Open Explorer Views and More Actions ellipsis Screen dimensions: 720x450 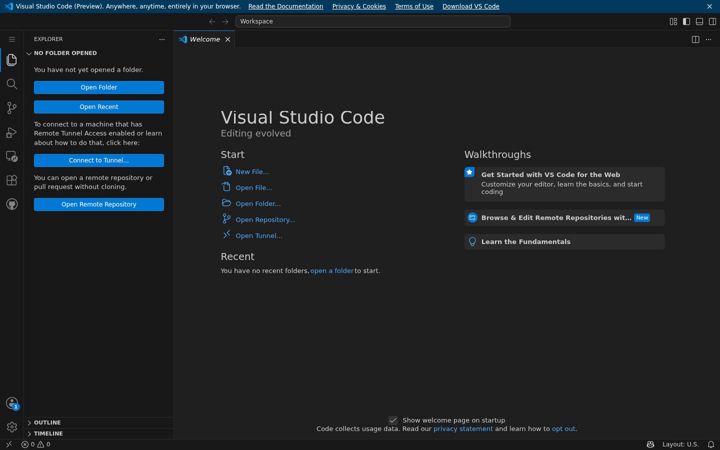pos(162,39)
